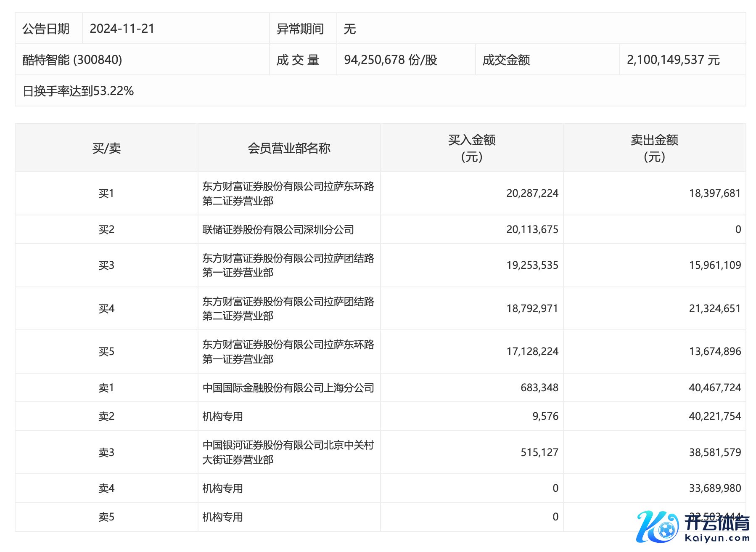Click the 成交量 value 94,250,678 份/股

pos(390,60)
